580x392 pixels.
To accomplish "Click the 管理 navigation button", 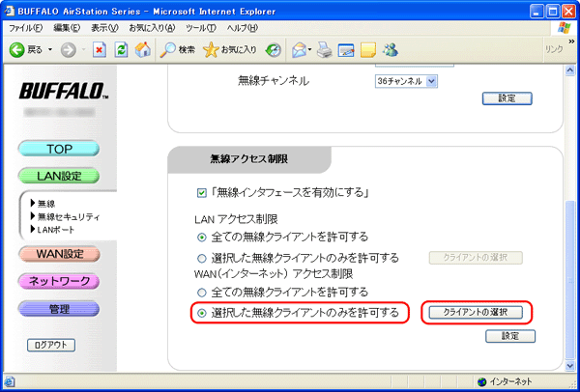I will [59, 309].
